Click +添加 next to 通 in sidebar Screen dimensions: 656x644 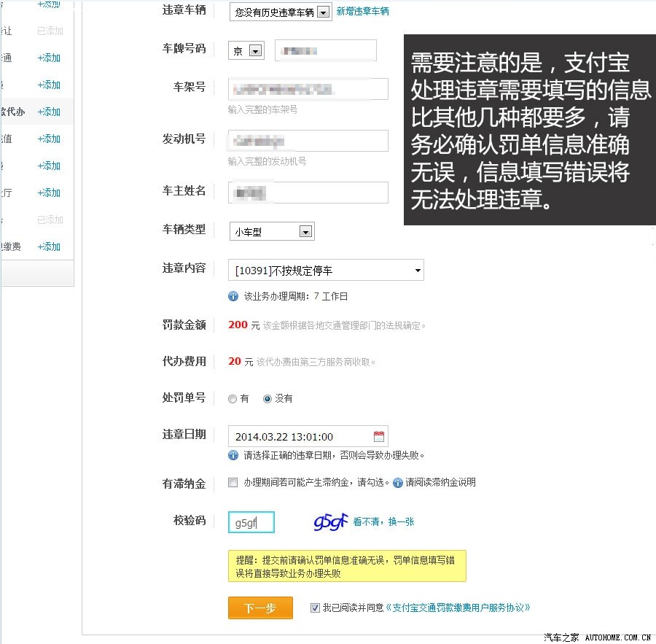click(x=49, y=58)
